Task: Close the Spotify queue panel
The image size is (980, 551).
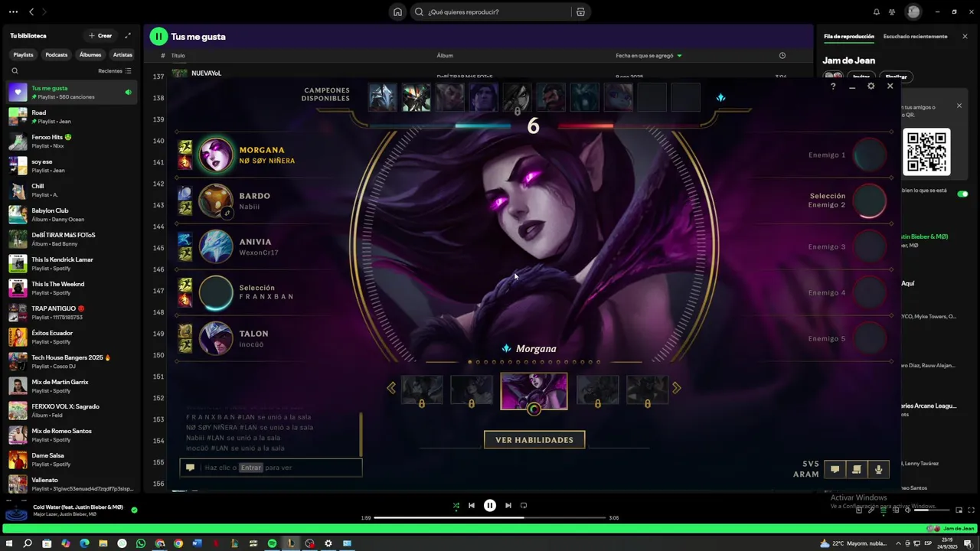Action: pos(965,36)
